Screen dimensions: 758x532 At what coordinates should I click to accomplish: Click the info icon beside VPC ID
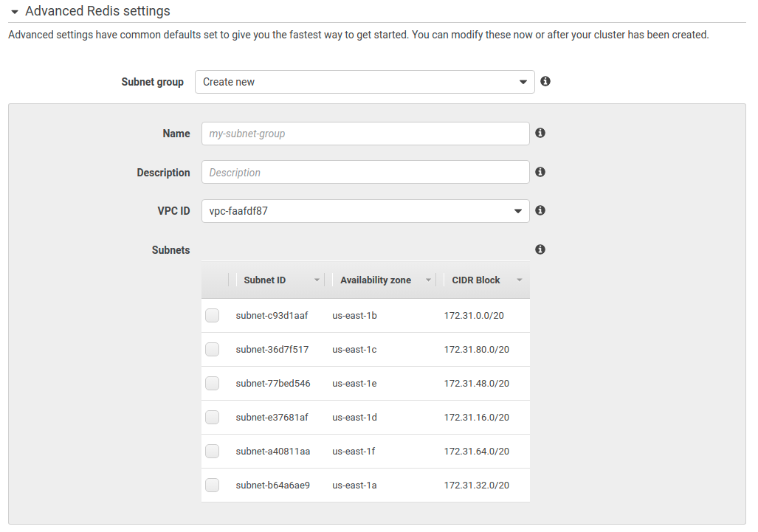click(x=540, y=210)
